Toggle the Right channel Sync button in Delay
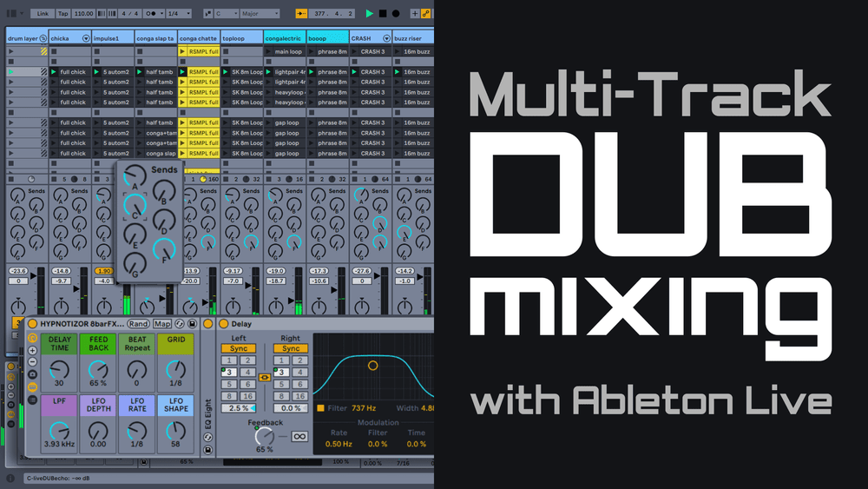Screen dimensions: 868x489 pyautogui.click(x=291, y=348)
